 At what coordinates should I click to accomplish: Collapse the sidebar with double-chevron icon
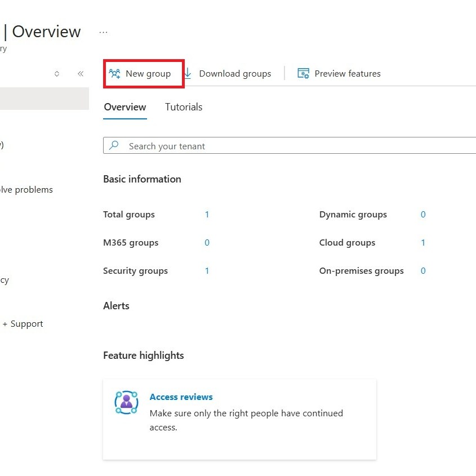[81, 74]
